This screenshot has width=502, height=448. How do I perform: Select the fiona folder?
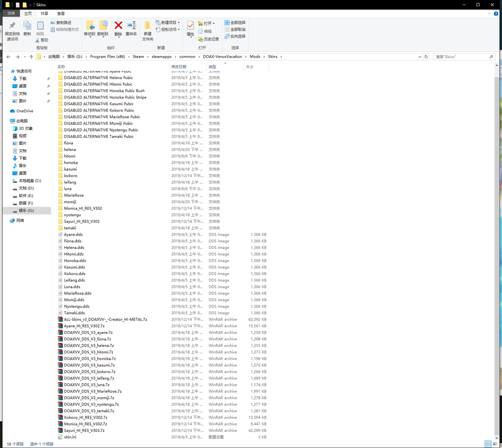[x=68, y=143]
